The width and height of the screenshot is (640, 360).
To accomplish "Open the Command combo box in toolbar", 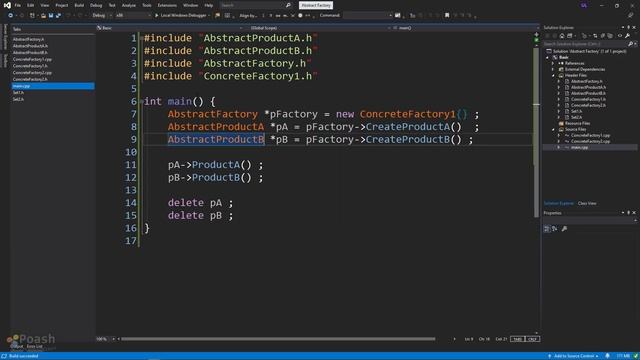I will 367,16.
